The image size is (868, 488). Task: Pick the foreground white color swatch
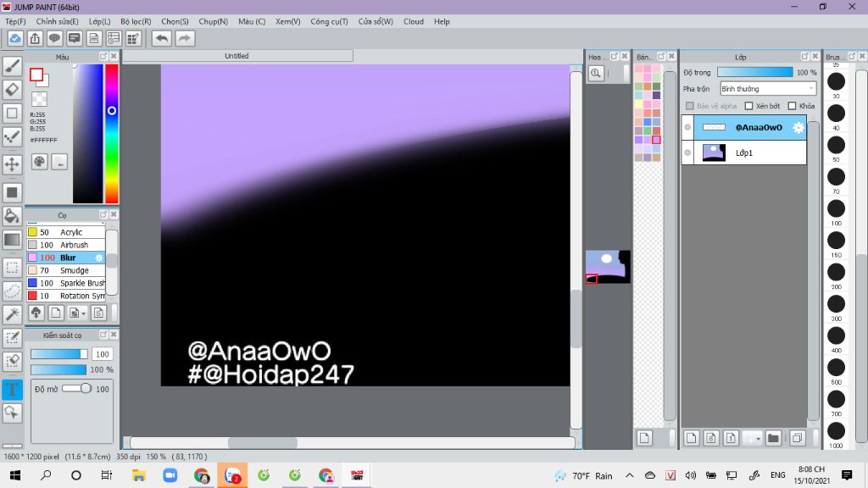coord(36,75)
